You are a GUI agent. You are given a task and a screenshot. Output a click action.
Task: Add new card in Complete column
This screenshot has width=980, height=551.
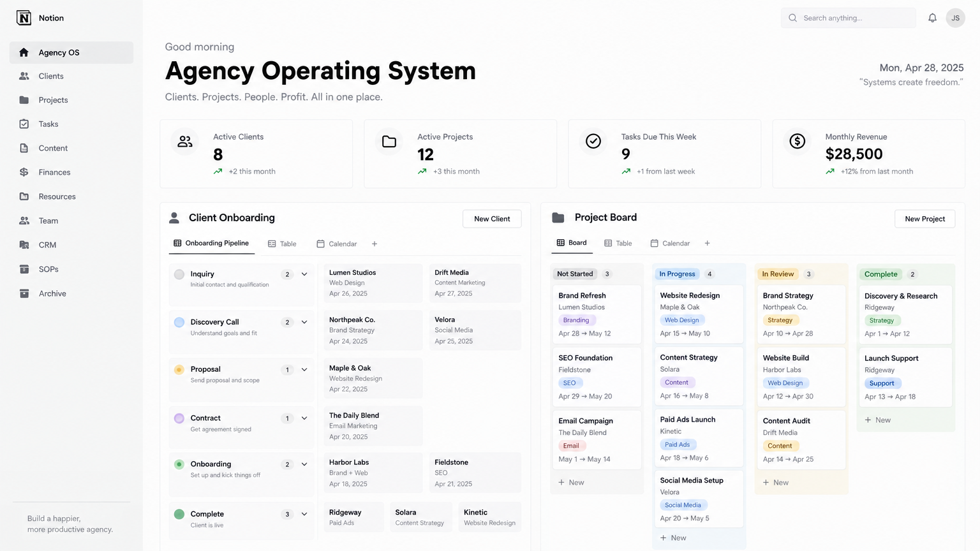[877, 420]
